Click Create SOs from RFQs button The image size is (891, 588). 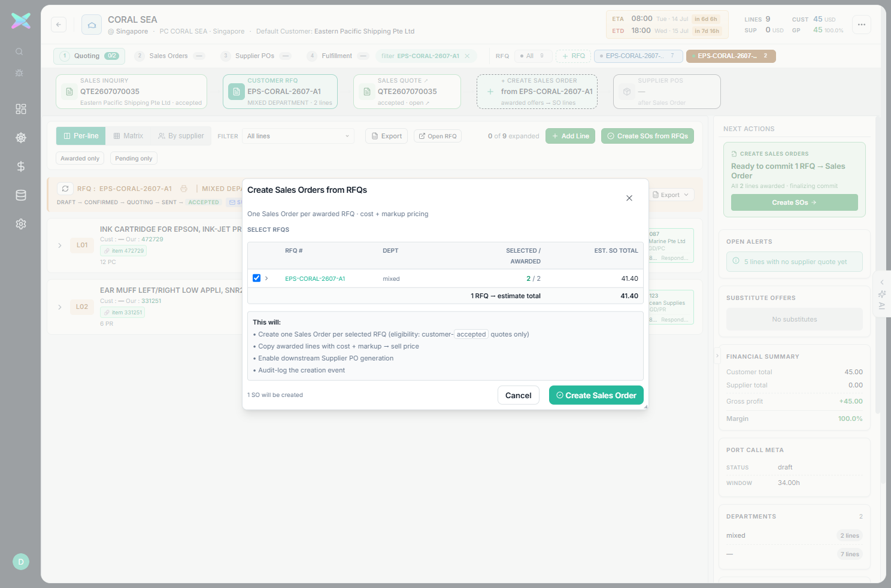click(647, 136)
